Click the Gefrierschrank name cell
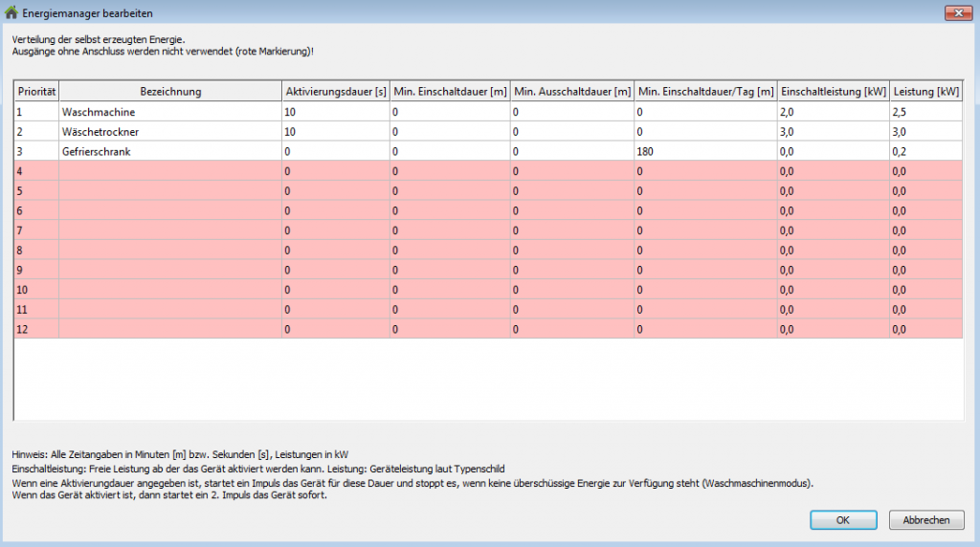 169,151
